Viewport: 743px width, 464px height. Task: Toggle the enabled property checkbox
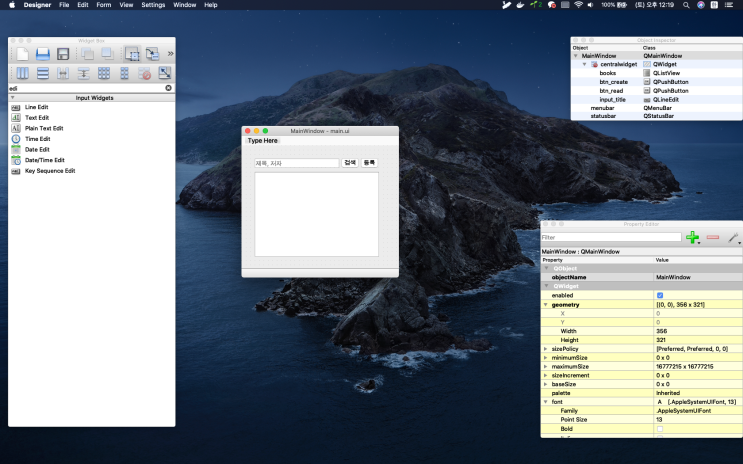660,295
